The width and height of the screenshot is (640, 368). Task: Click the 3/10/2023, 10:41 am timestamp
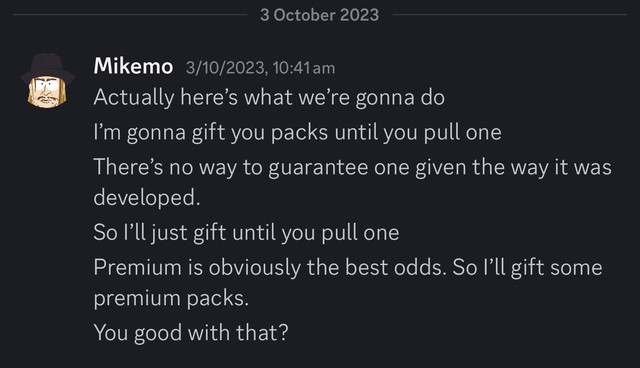pos(260,68)
